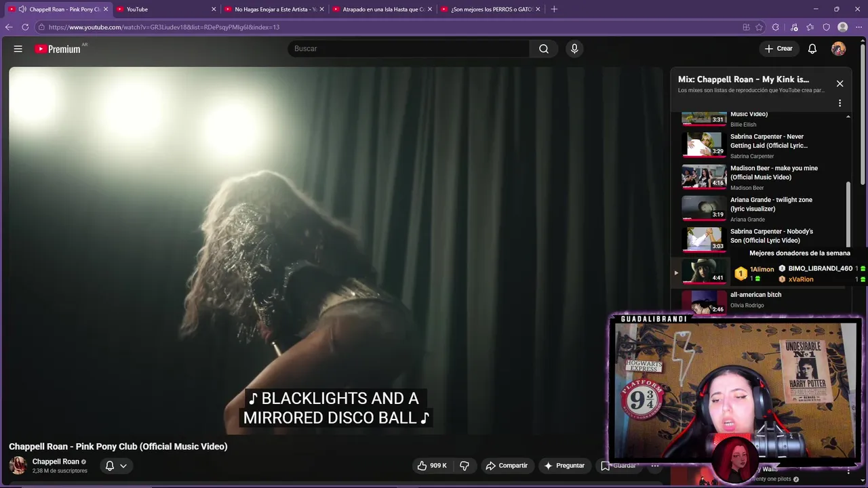This screenshot has height=488, width=868.
Task: Open browser favorites list icon
Action: click(810, 27)
